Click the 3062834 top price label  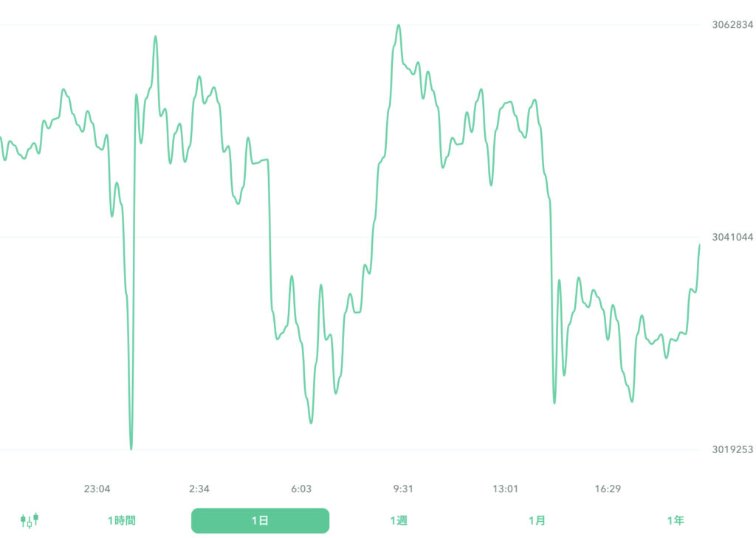point(732,25)
